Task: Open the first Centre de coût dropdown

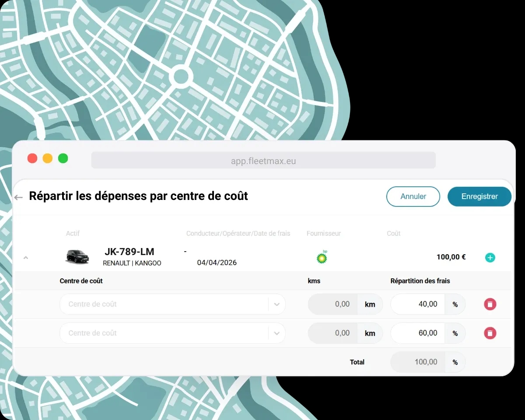Action: tap(172, 304)
